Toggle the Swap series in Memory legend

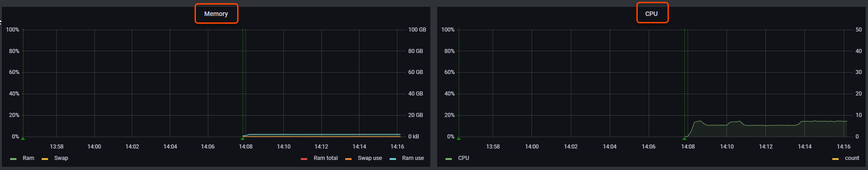click(x=61, y=158)
